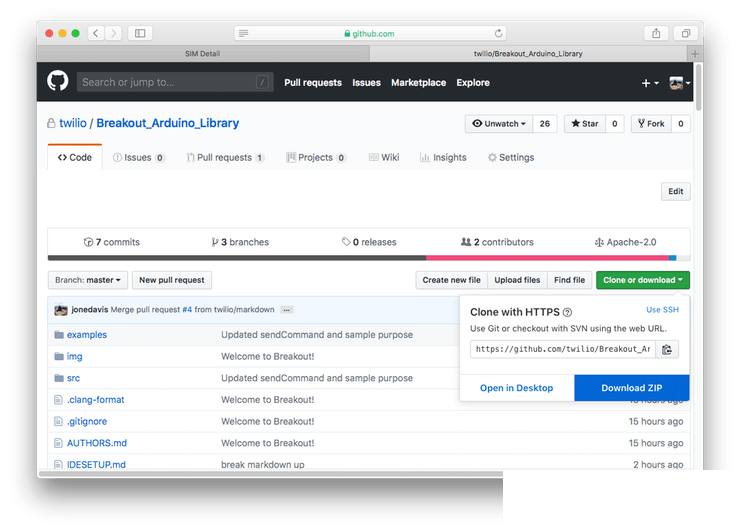
Task: Click the img folder icon
Action: pyautogui.click(x=59, y=356)
